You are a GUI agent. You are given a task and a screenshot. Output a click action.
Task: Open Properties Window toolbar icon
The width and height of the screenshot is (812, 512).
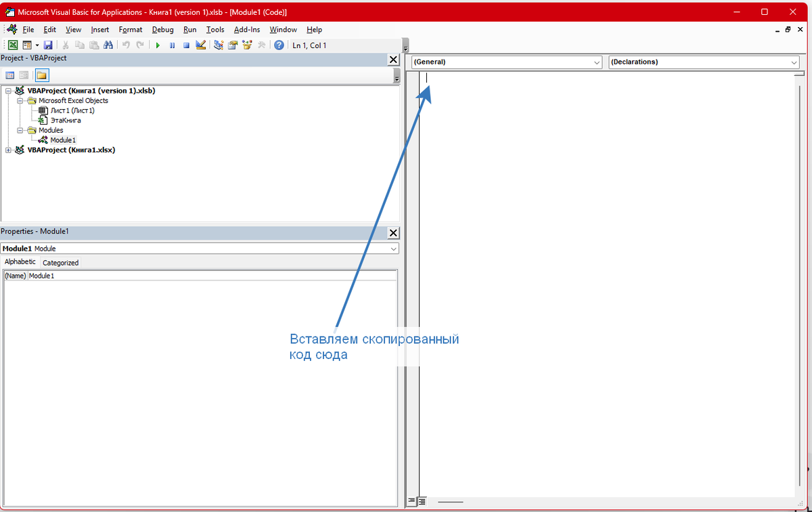pyautogui.click(x=233, y=45)
